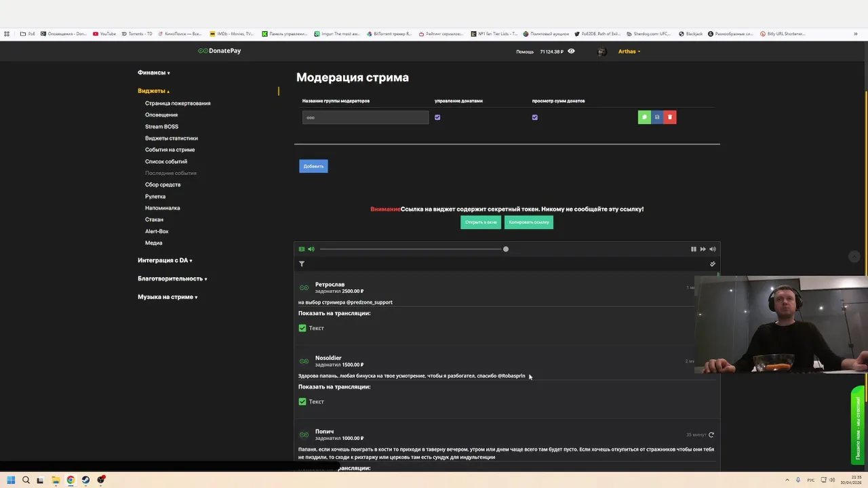Toggle balance visibility eye icon

click(571, 51)
